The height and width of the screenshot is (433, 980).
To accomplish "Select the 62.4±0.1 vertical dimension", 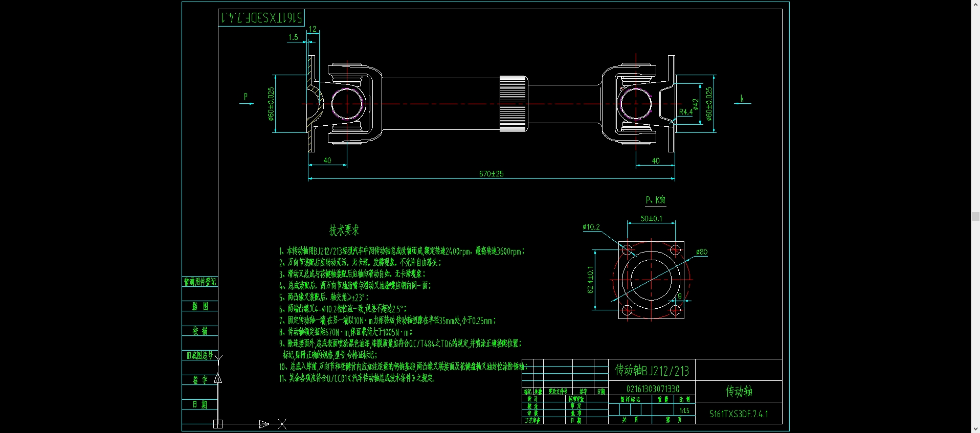I will pos(590,280).
